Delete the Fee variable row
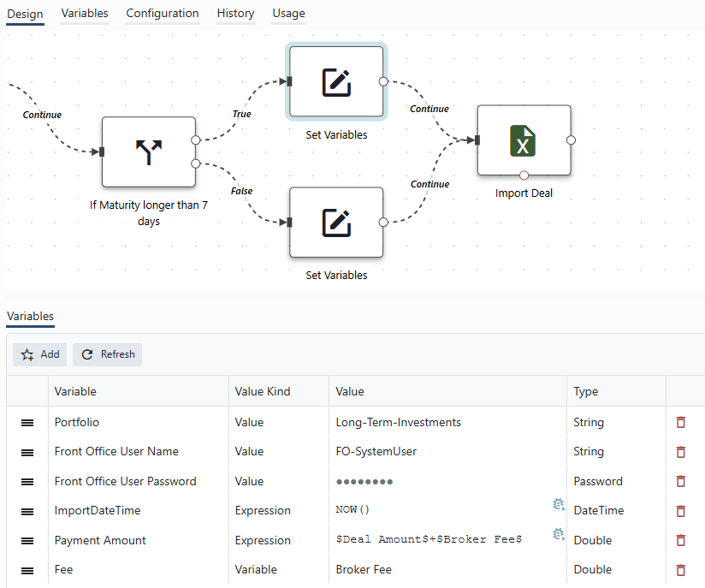The height and width of the screenshot is (588, 705). tap(681, 570)
